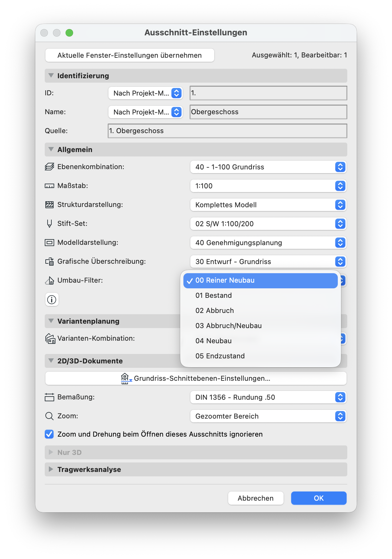Click Aktuelle Fenster-Einstellungen übernehmen button
Image resolution: width=392 pixels, height=559 pixels.
130,55
